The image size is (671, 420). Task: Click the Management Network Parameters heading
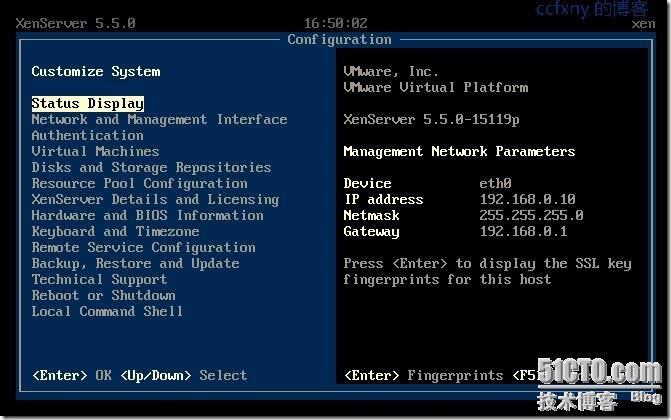click(x=460, y=152)
